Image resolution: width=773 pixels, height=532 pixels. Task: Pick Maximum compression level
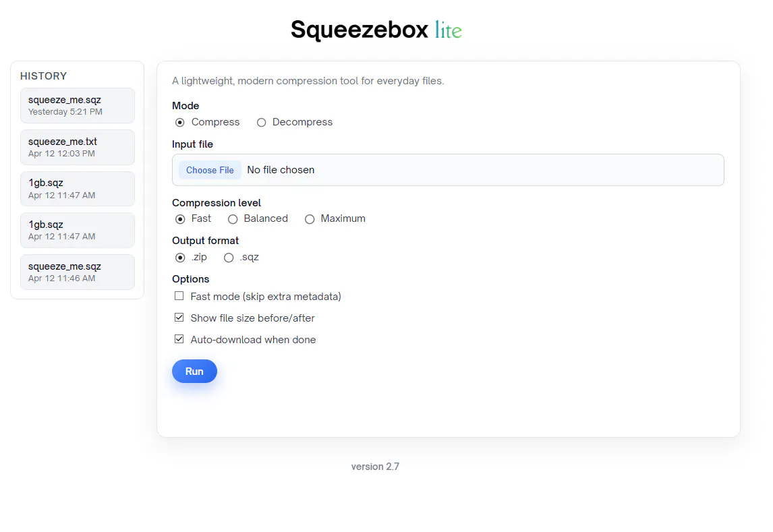[x=310, y=218]
